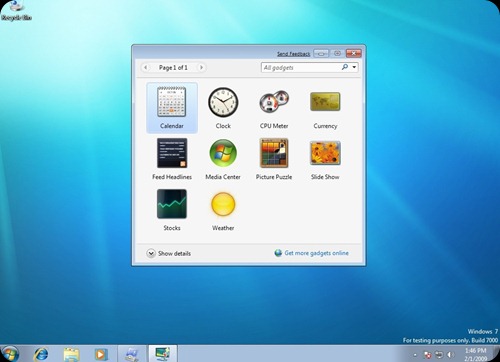This screenshot has width=500, height=362.
Task: Go to next gadgets page
Action: pyautogui.click(x=201, y=67)
